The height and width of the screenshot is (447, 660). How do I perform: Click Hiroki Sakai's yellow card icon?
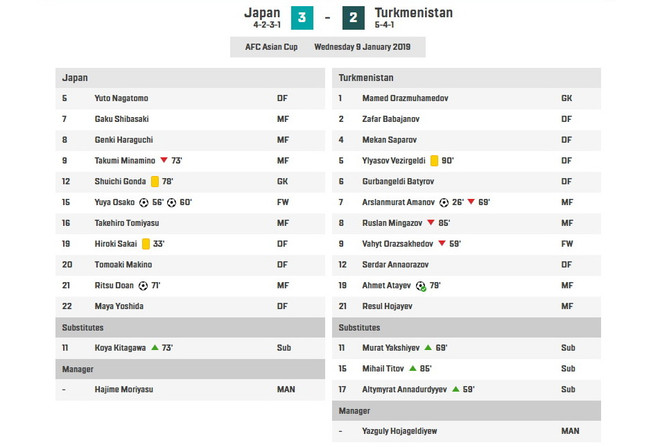point(146,244)
